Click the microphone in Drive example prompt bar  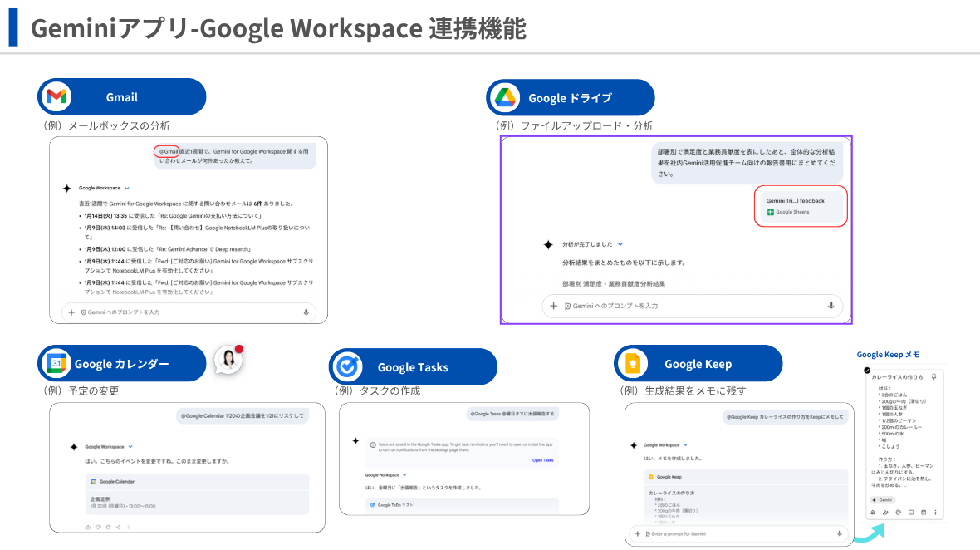(831, 306)
